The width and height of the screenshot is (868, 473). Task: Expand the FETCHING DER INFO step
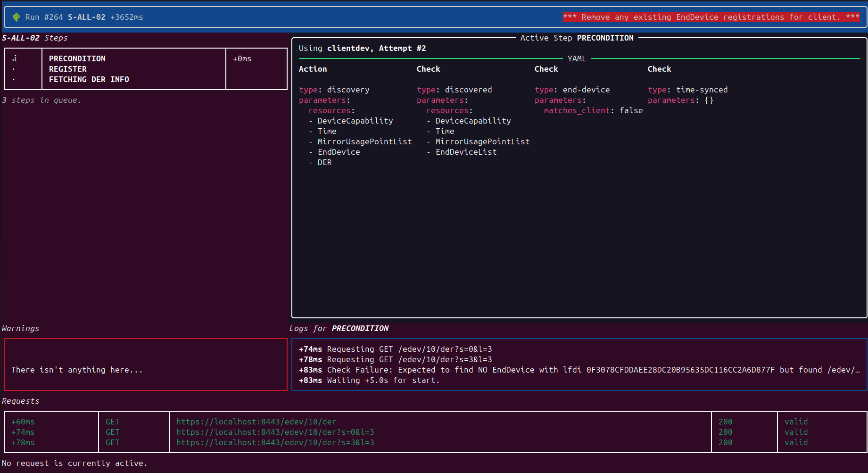coord(89,79)
